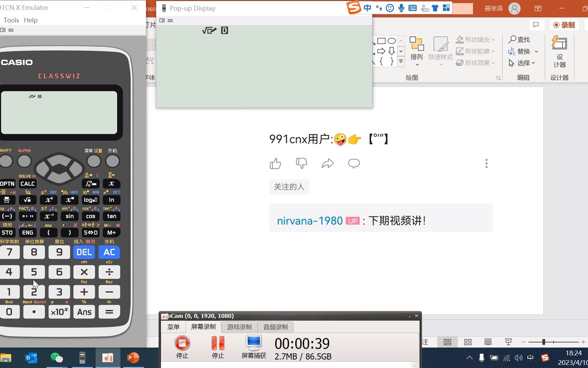Click the ALPHA key on calculator
This screenshot has width=588, height=368.
tap(24, 161)
